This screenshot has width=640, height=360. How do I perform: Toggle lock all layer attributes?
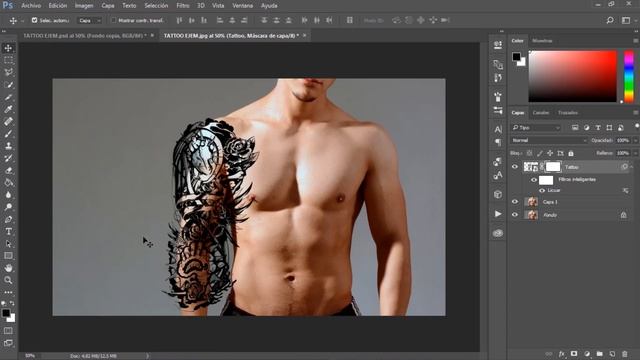(x=571, y=153)
